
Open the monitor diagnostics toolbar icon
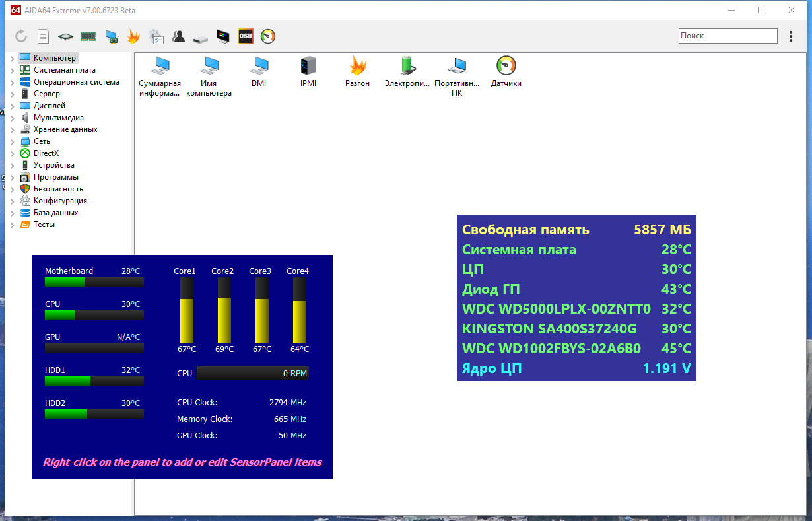(x=223, y=36)
